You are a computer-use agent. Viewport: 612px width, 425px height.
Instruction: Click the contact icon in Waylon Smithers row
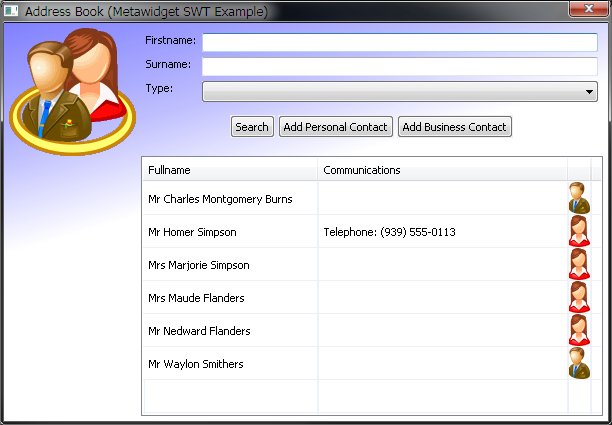(x=579, y=363)
